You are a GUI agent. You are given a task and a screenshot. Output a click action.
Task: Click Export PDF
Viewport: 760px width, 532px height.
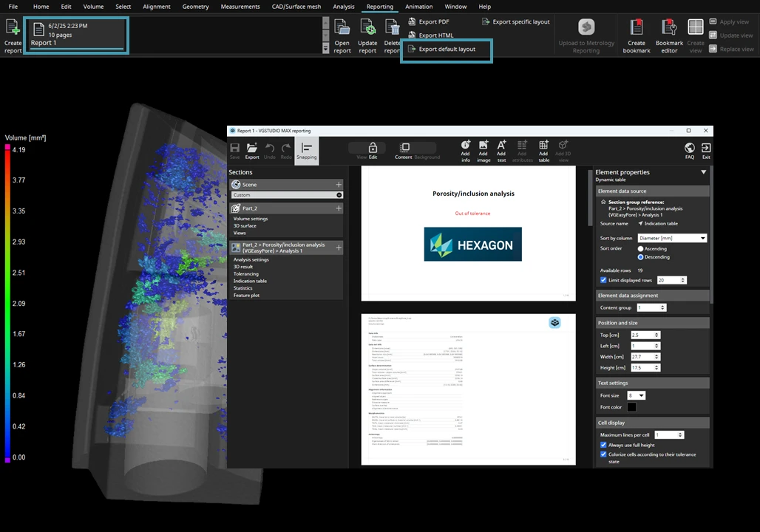[433, 22]
